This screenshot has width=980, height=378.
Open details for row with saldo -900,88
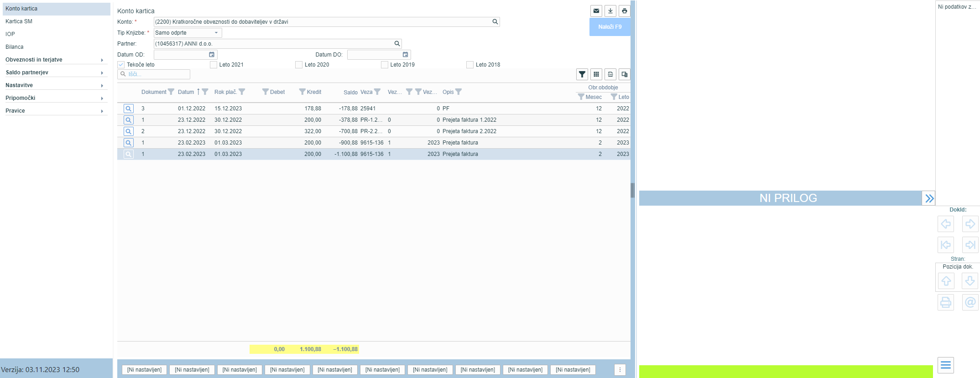pos(129,143)
